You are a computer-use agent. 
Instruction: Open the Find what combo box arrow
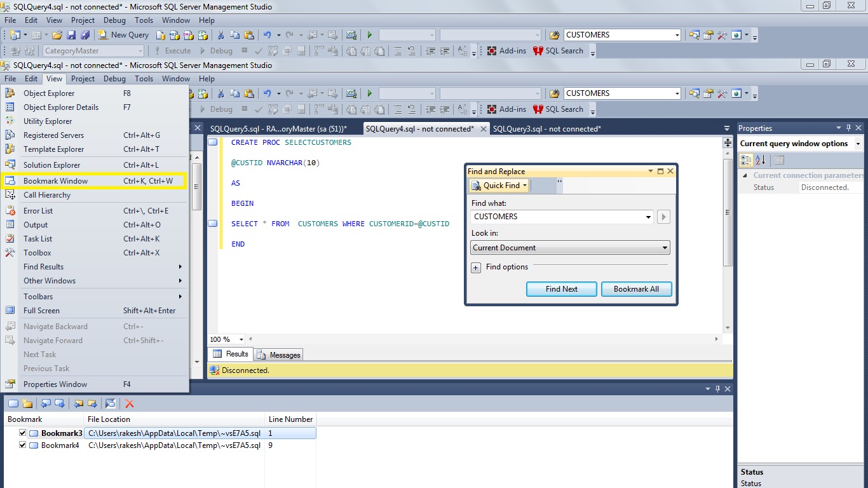tap(648, 217)
